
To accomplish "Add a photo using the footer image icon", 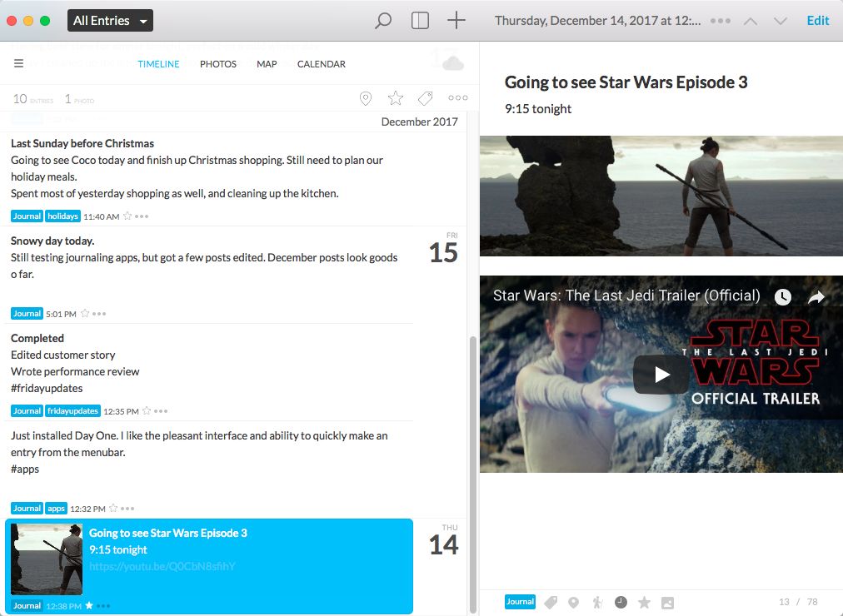I will click(667, 602).
